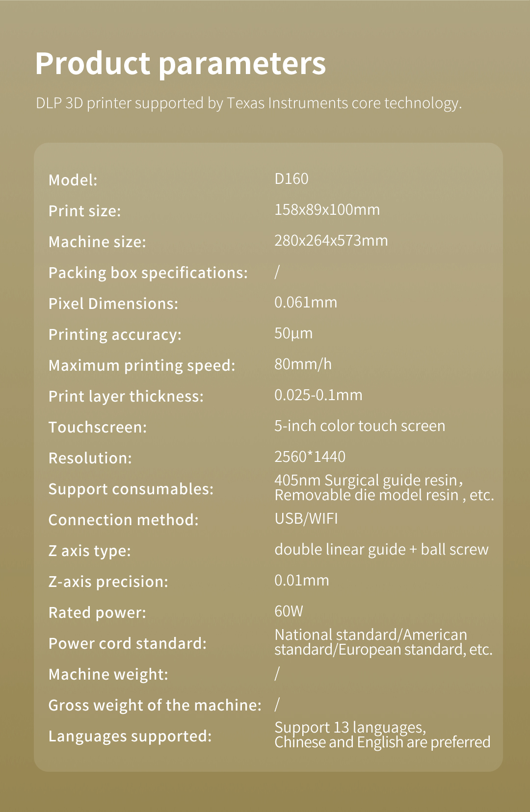Click the 2560*1440 resolution value
This screenshot has height=812, width=530.
point(310,457)
